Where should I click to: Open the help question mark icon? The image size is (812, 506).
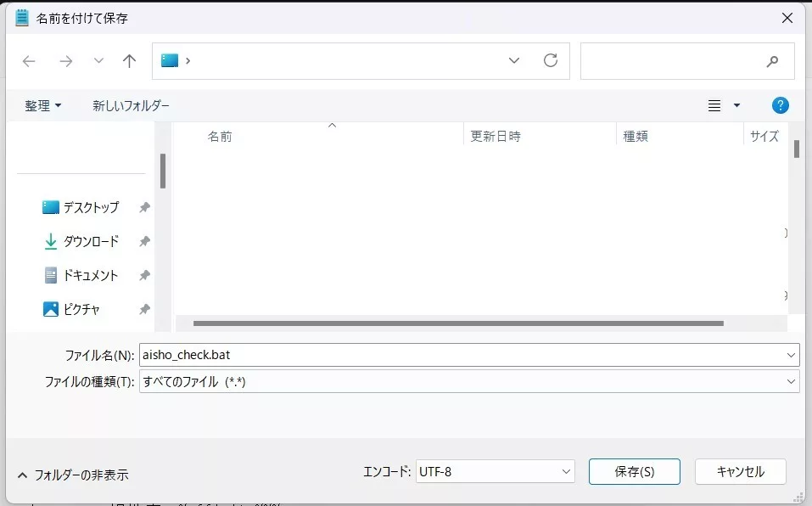click(781, 105)
